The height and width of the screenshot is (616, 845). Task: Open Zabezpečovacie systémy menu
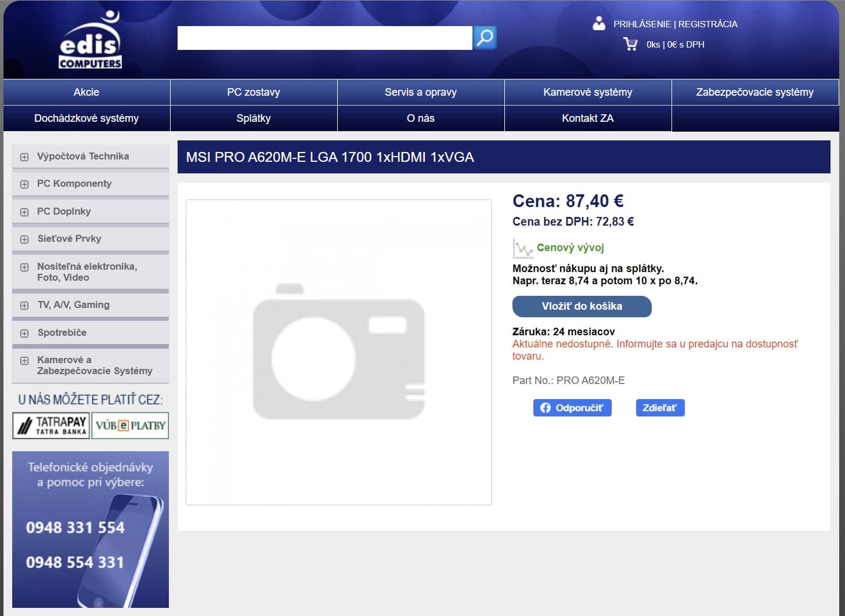(755, 92)
